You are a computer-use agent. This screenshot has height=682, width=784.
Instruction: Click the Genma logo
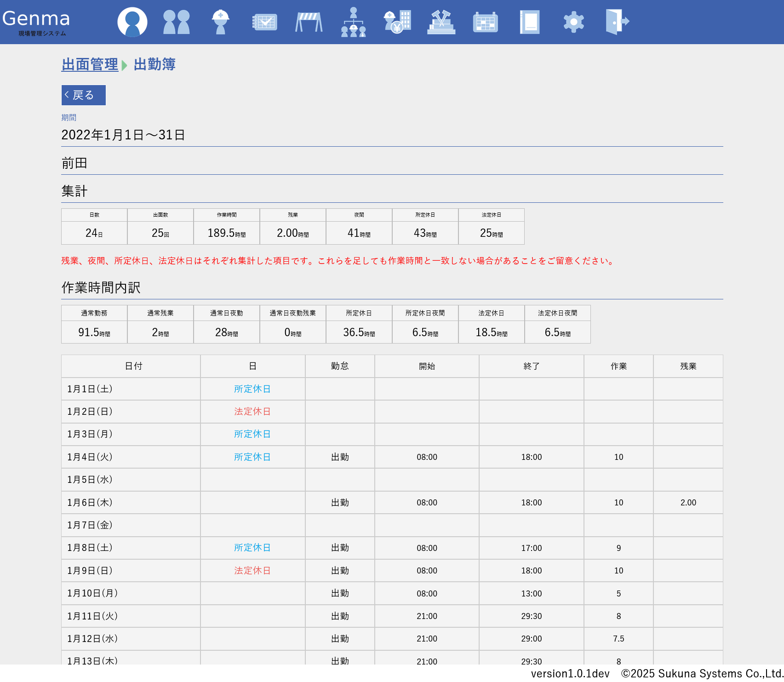point(36,21)
